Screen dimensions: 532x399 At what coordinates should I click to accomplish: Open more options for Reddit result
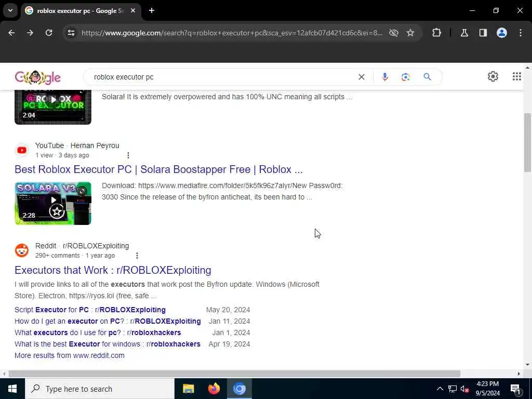tap(137, 256)
